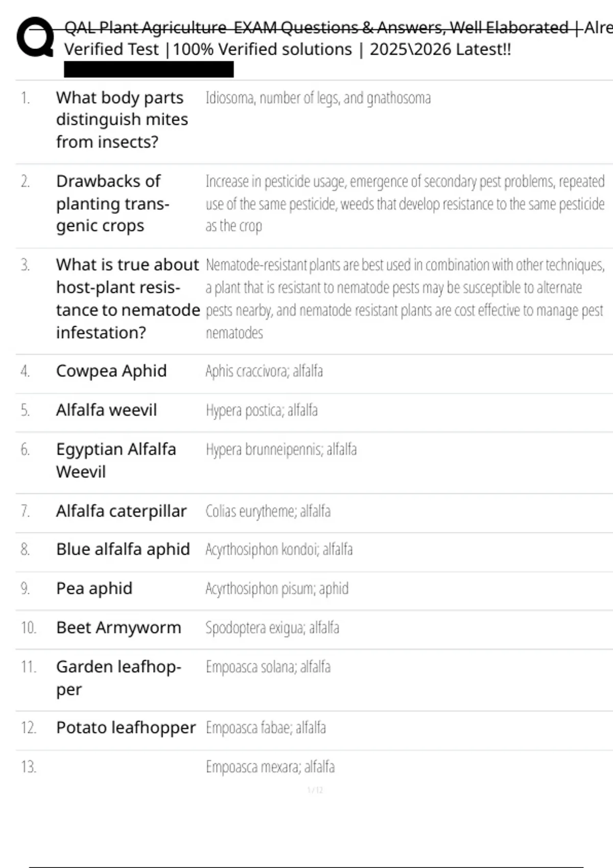
Task: Click the answer "Idiosoma, number of legs, and gnathosoma"
Action: [318, 98]
